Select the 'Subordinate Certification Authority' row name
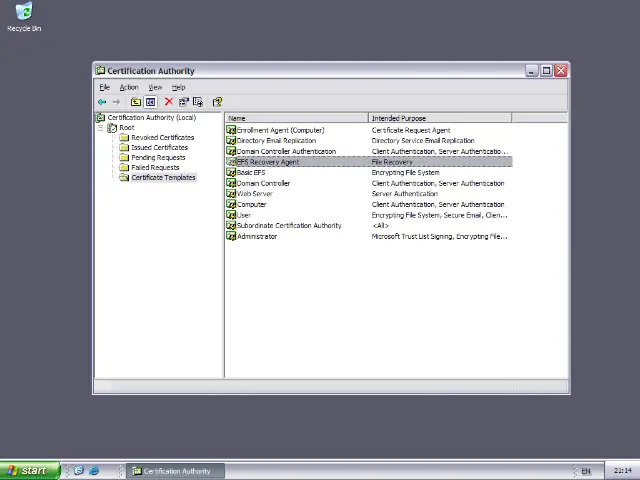640x480 pixels. (x=289, y=226)
